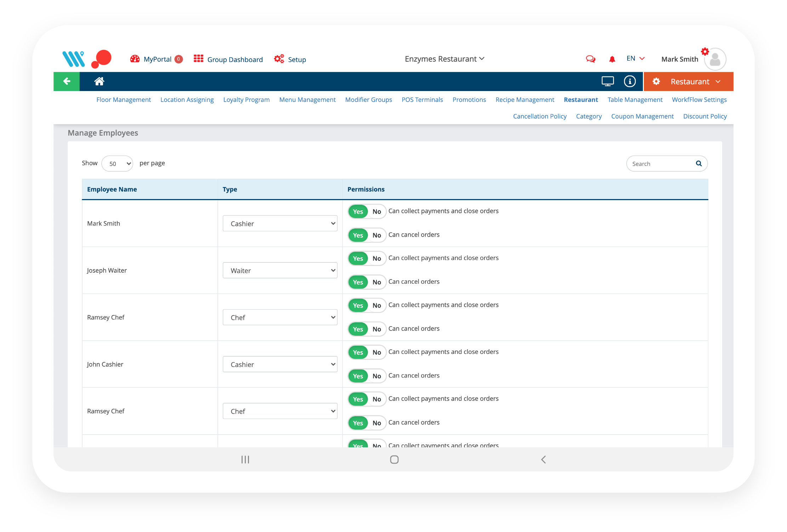The height and width of the screenshot is (532, 787).
Task: Click the green back arrow button
Action: 67,81
